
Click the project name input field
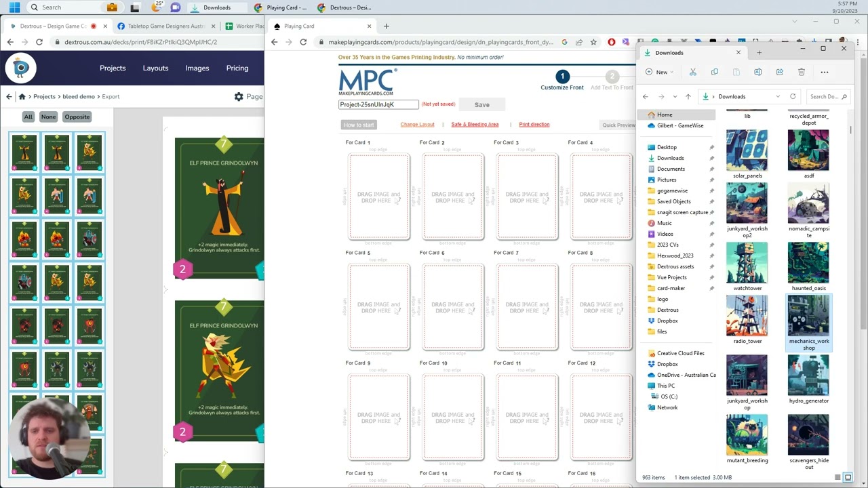pyautogui.click(x=379, y=104)
